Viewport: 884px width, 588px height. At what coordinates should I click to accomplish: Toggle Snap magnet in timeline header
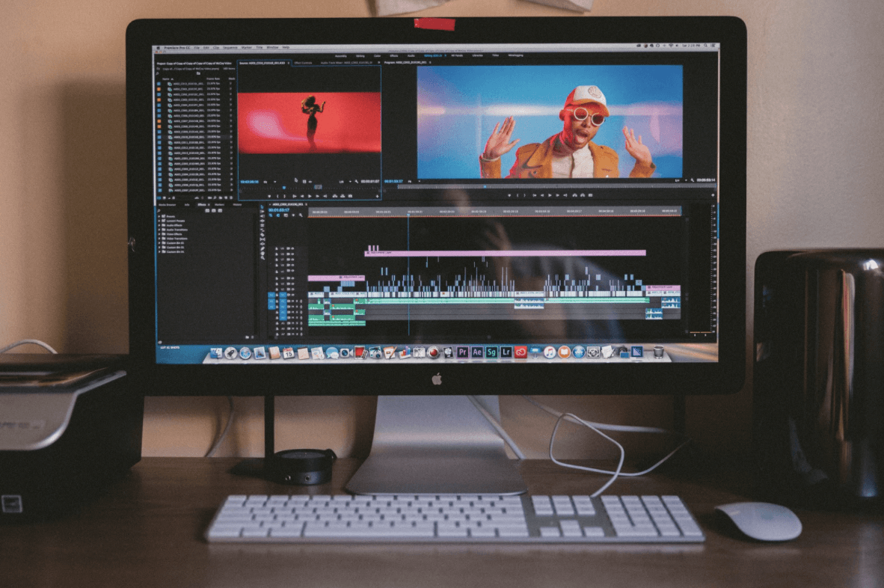pyautogui.click(x=278, y=215)
